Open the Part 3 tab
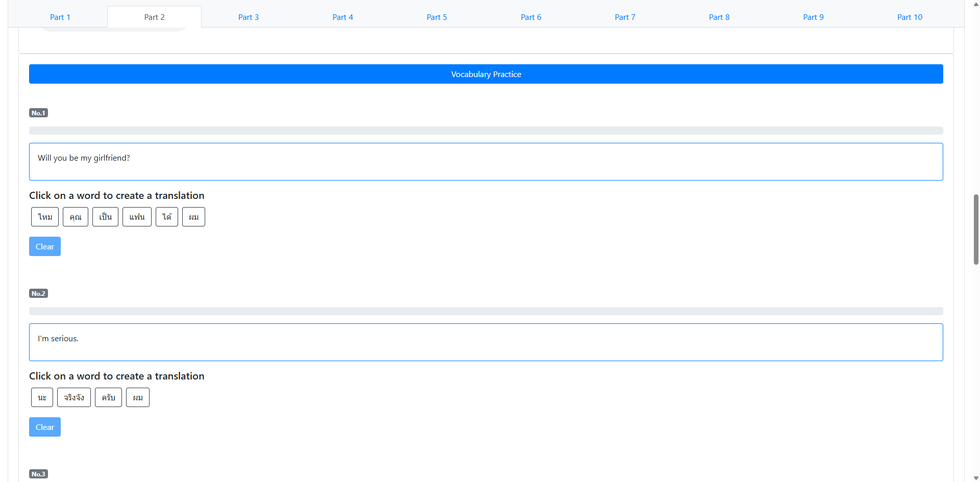 coord(248,17)
